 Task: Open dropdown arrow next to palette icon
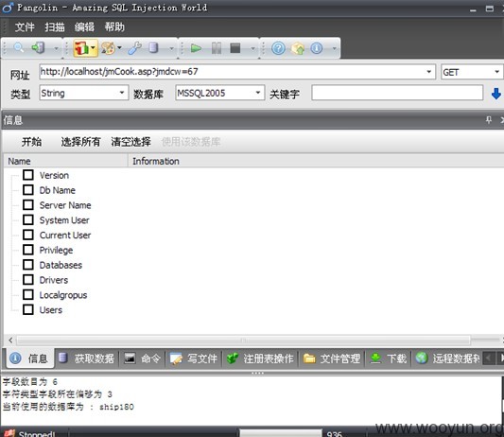point(119,48)
